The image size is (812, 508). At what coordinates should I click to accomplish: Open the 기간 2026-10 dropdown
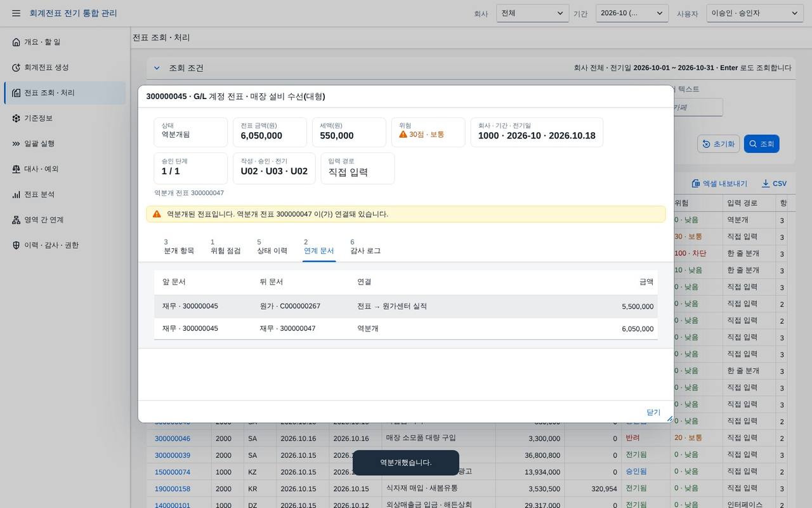click(632, 13)
